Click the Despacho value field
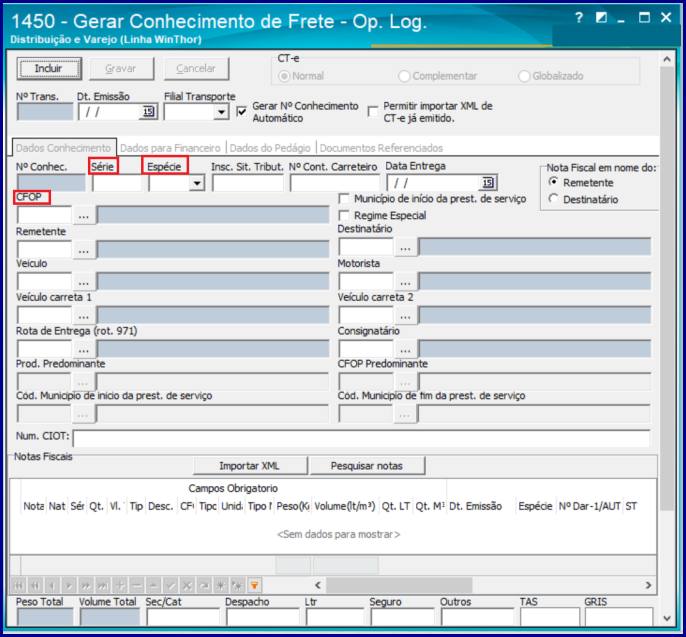 pyautogui.click(x=262, y=617)
